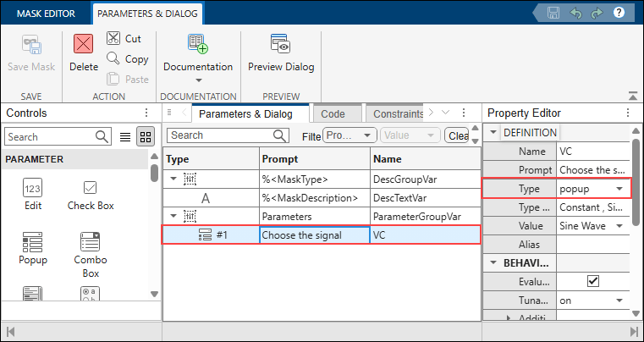Collapse the Parameters group row
Viewport: 644px width, 342px height.
coord(173,216)
